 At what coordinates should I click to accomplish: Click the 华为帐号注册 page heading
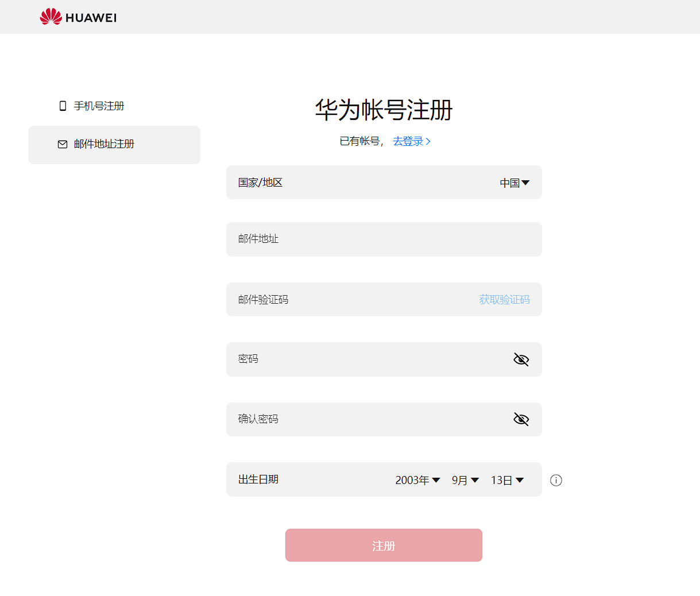384,110
